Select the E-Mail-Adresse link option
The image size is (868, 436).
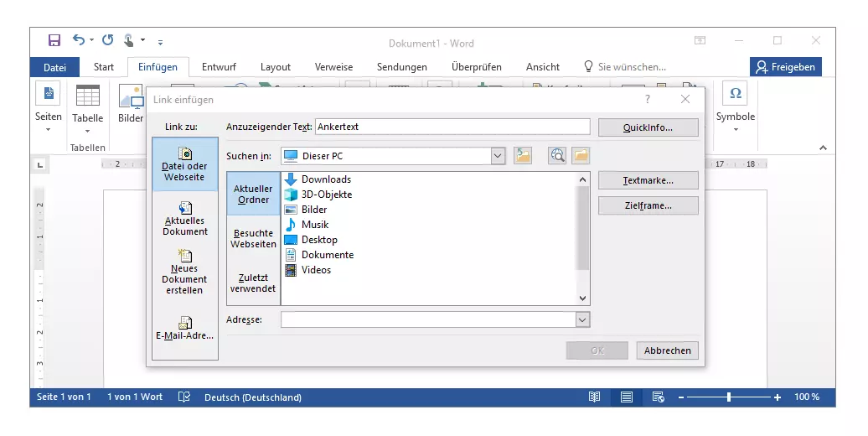click(x=184, y=329)
